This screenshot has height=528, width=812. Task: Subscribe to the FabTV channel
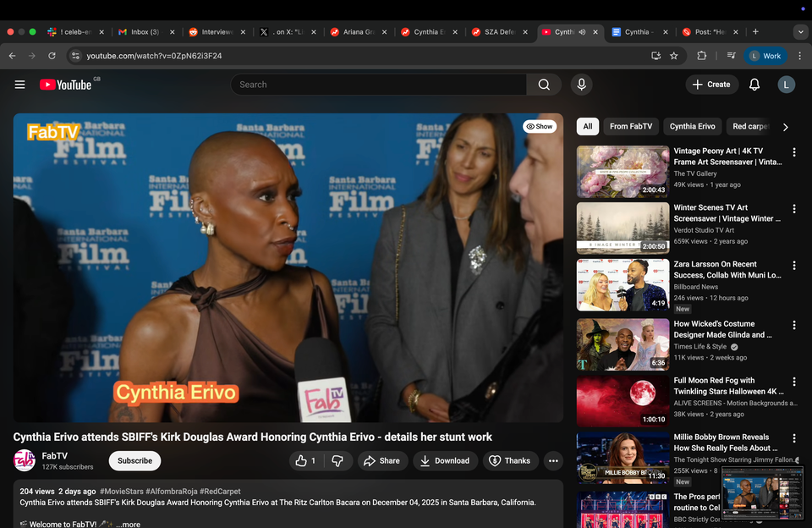[x=134, y=460]
